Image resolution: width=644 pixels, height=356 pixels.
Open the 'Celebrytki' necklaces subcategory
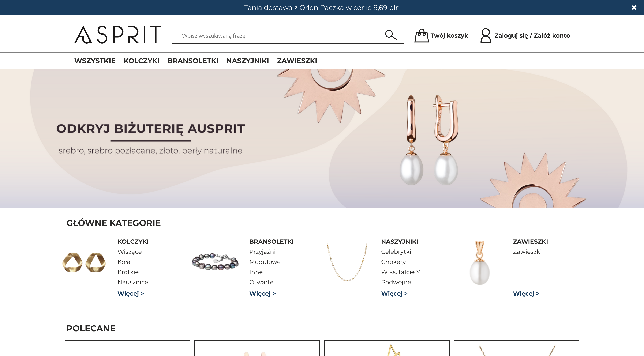click(x=396, y=252)
